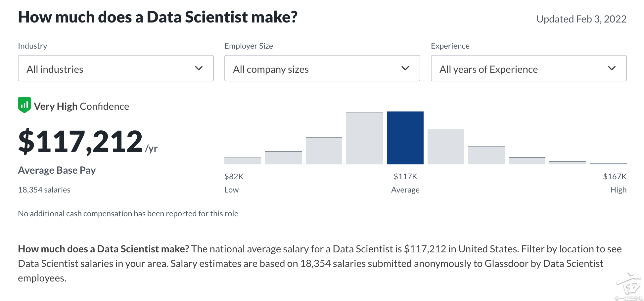
Task: Open the All years of Experience dropdown
Action: click(x=529, y=68)
